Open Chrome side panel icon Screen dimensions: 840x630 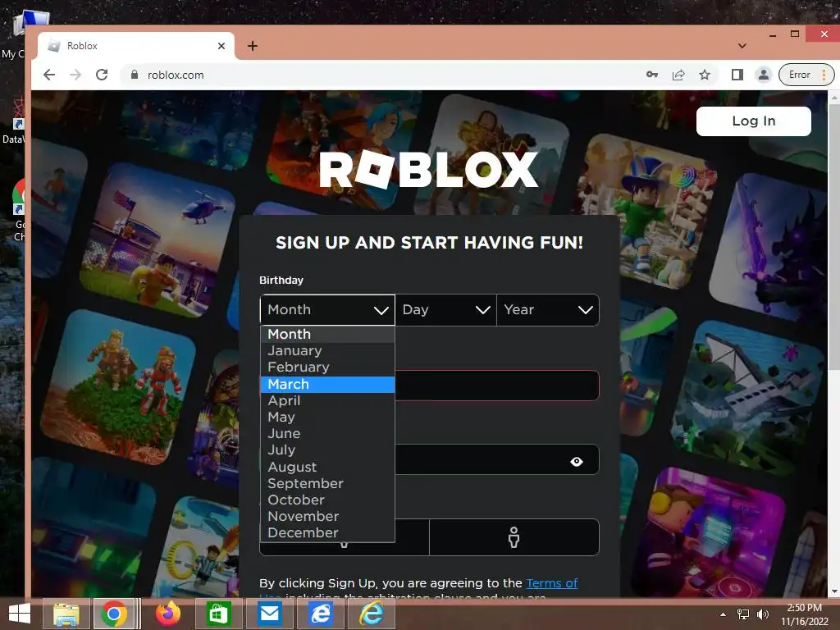click(x=737, y=75)
